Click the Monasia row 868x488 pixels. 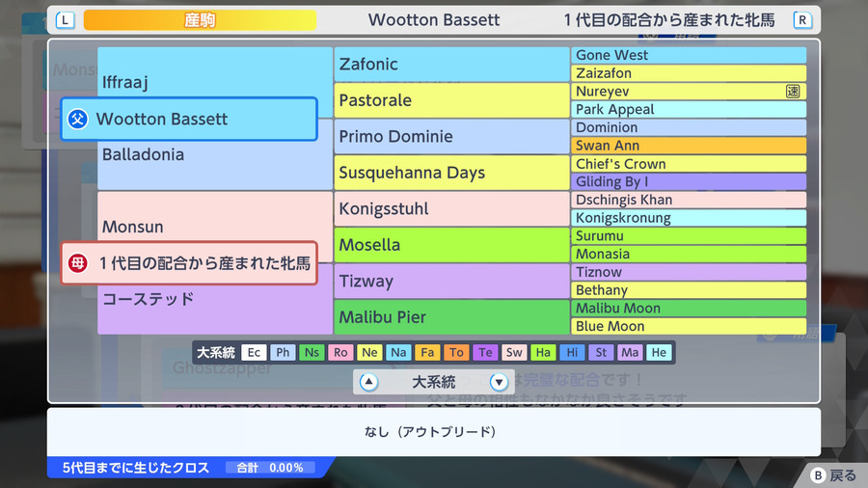click(x=689, y=254)
